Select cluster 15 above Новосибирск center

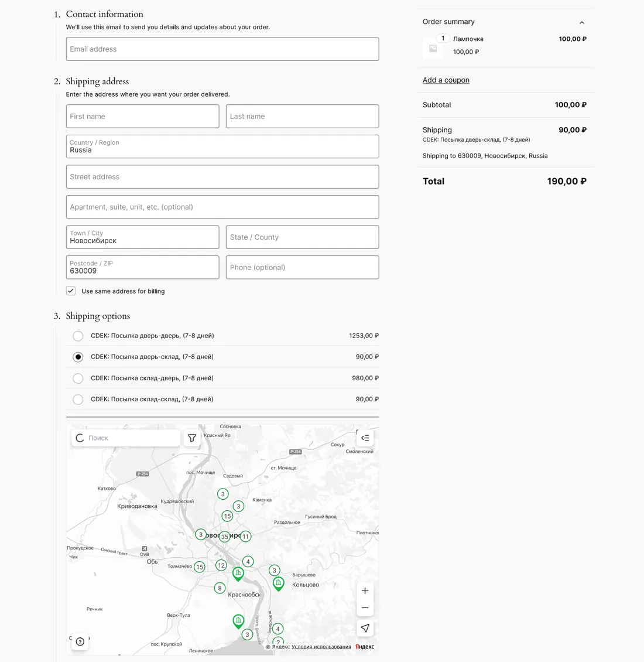coord(228,516)
